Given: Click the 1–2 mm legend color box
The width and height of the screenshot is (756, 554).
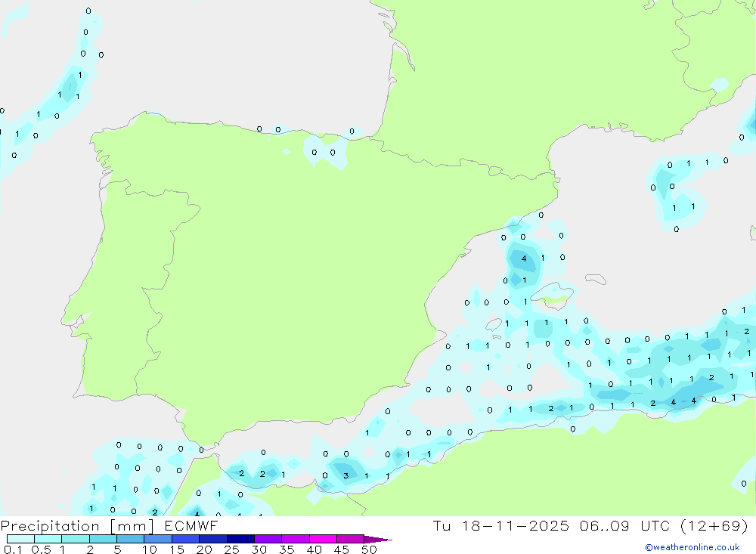Looking at the screenshot, I should tap(75, 539).
